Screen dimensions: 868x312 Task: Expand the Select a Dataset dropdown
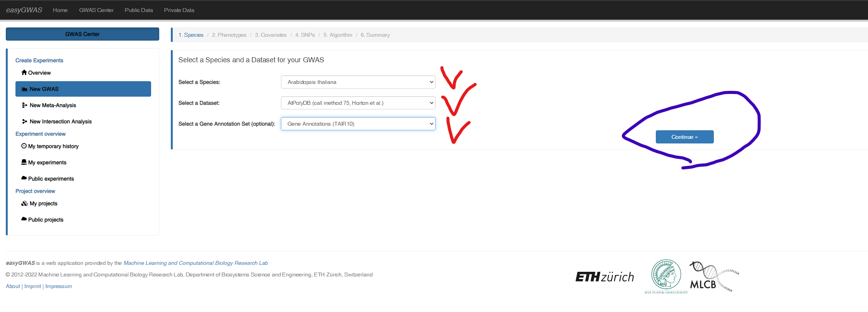[358, 103]
